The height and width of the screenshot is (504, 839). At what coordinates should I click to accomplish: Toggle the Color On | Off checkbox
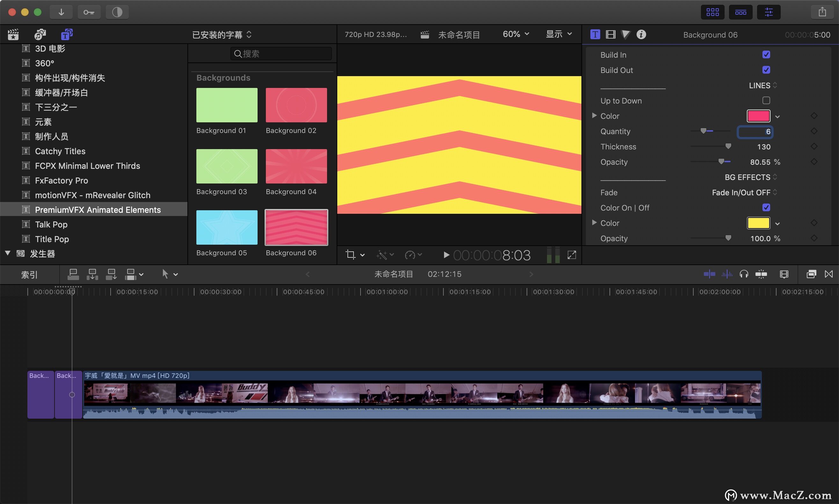tap(766, 207)
